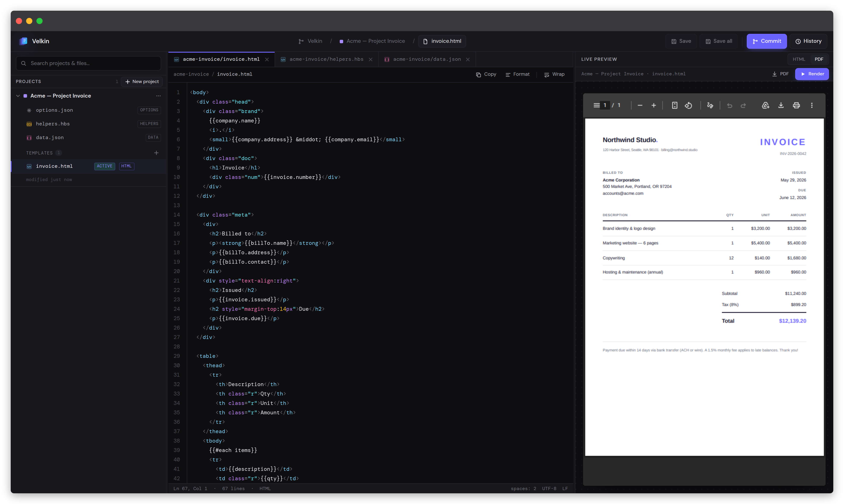Screen dimensions: 844x504
Task: Toggle the PDF viewer sidebar menu icon
Action: pos(596,105)
